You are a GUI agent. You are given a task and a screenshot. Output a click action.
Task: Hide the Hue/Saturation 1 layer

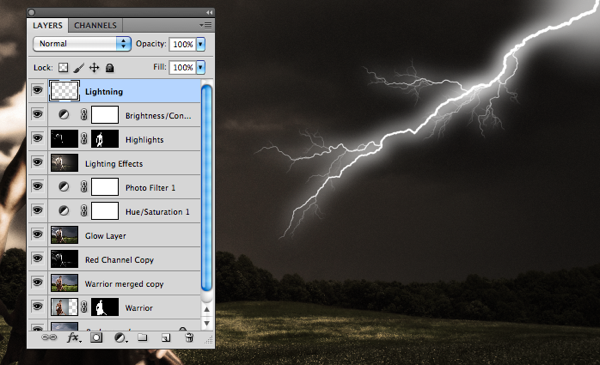tap(38, 210)
